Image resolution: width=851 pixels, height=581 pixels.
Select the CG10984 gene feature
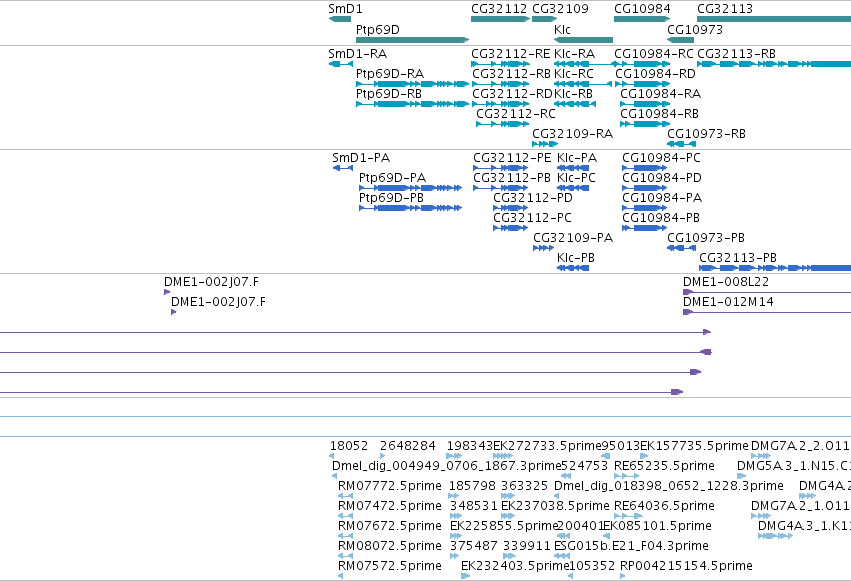[x=642, y=19]
